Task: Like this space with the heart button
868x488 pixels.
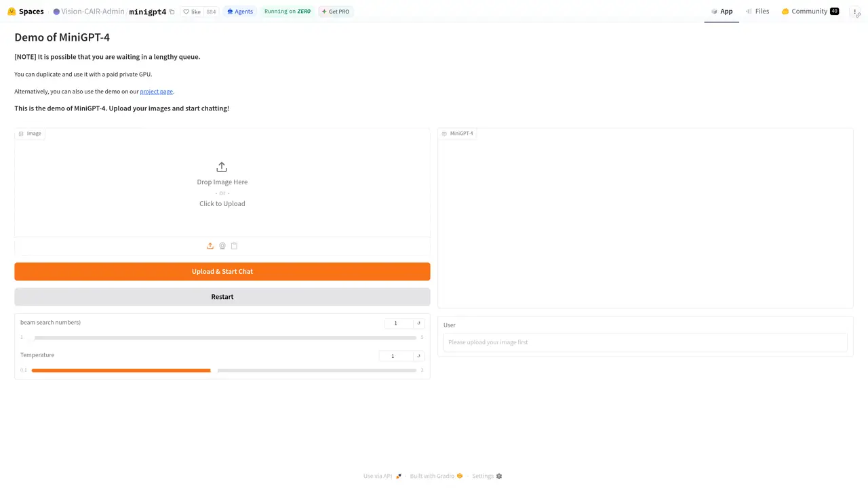Action: click(192, 12)
